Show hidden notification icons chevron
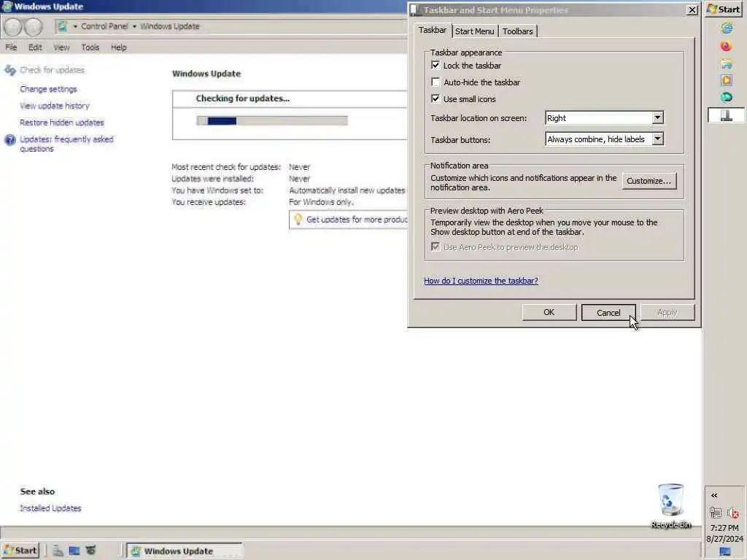The image size is (747, 560). tap(714, 495)
